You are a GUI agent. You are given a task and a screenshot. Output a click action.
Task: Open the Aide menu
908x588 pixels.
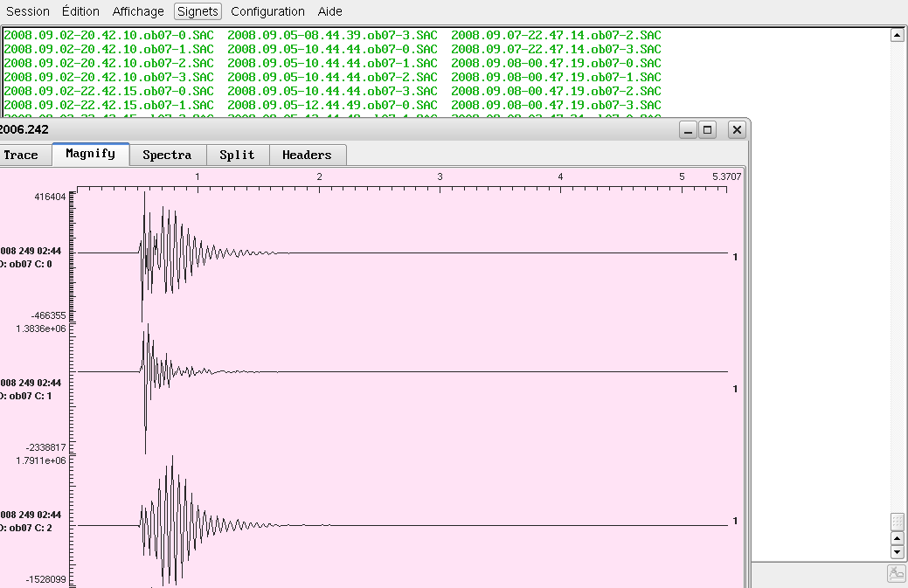330,11
